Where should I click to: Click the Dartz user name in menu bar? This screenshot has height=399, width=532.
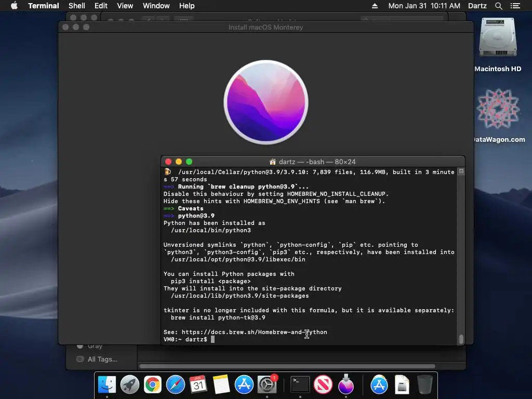(477, 6)
